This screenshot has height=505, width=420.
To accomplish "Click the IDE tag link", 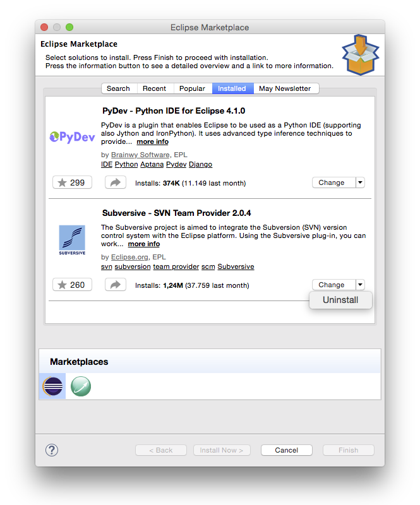I will coord(107,164).
